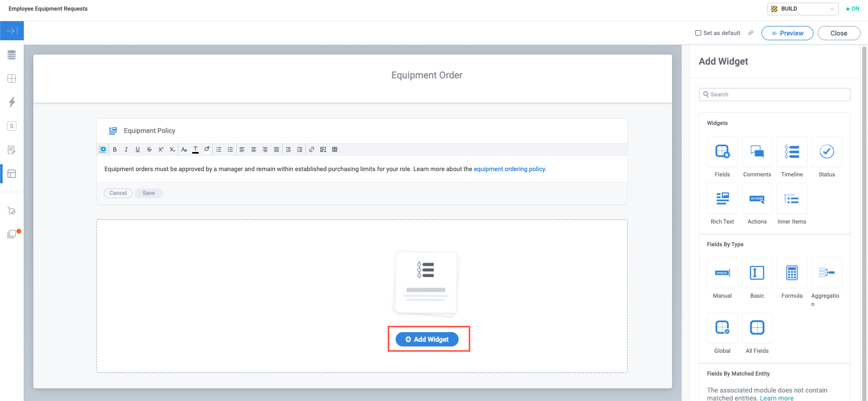Click the Close button
This screenshot has width=868, height=401.
click(839, 33)
